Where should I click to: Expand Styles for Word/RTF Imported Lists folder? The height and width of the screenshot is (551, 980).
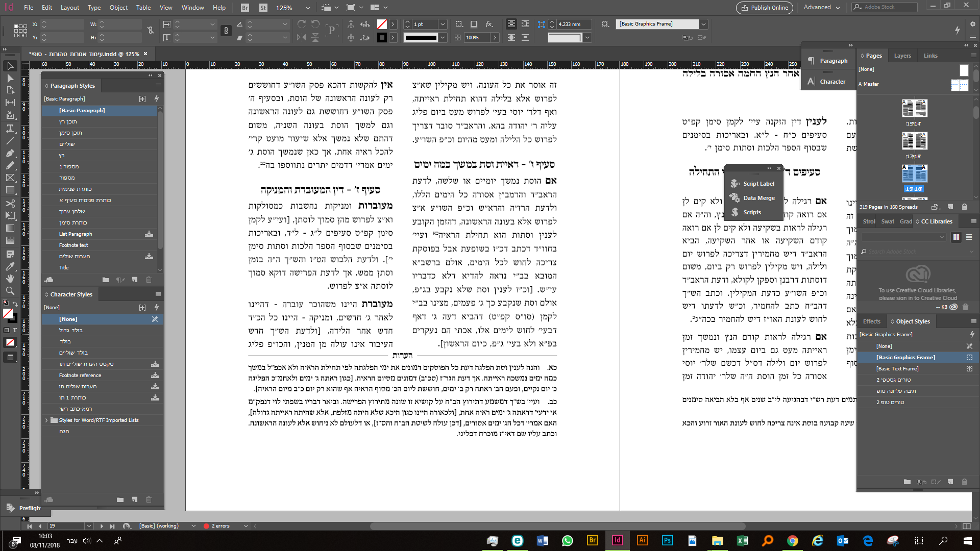point(46,420)
